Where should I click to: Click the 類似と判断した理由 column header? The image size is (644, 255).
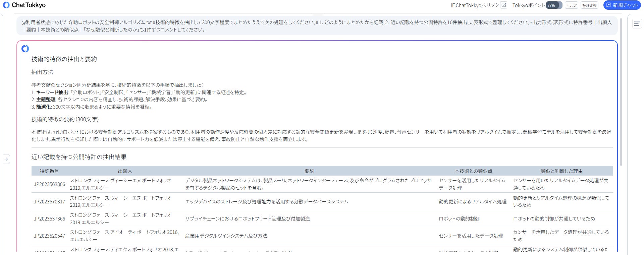pyautogui.click(x=562, y=171)
